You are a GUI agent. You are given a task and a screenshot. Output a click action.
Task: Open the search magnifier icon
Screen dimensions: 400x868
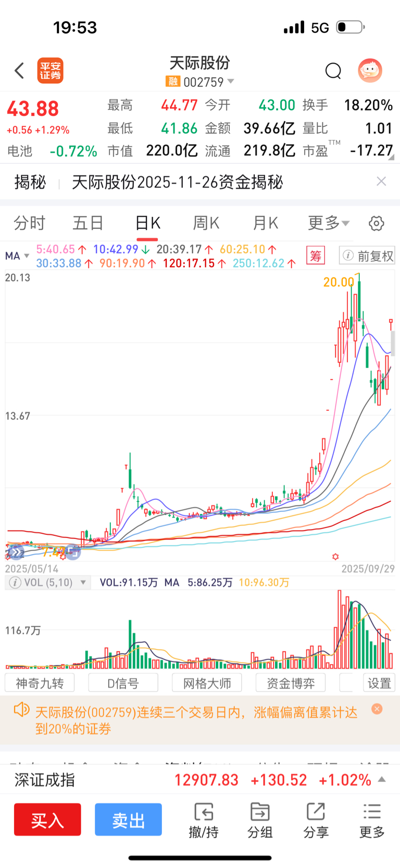tap(333, 70)
